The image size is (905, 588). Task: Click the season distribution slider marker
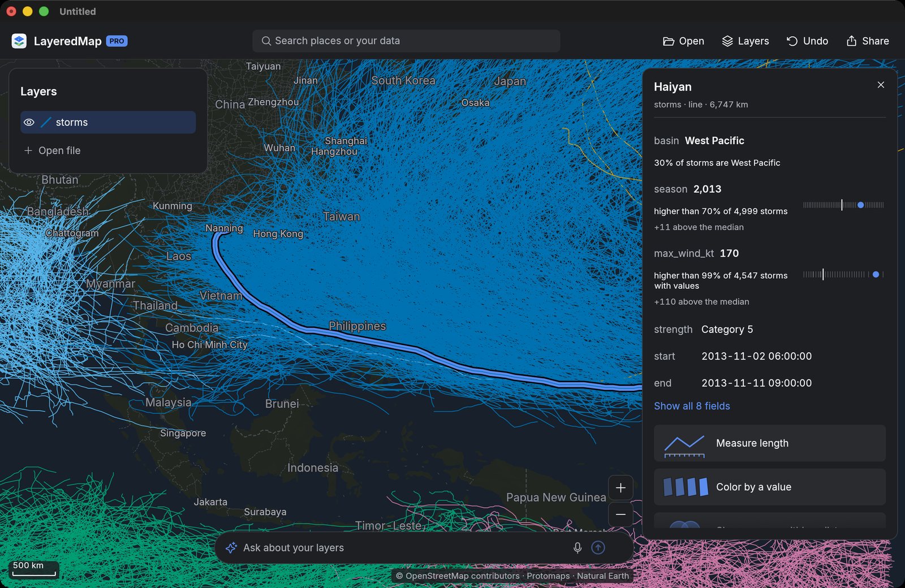tap(861, 205)
